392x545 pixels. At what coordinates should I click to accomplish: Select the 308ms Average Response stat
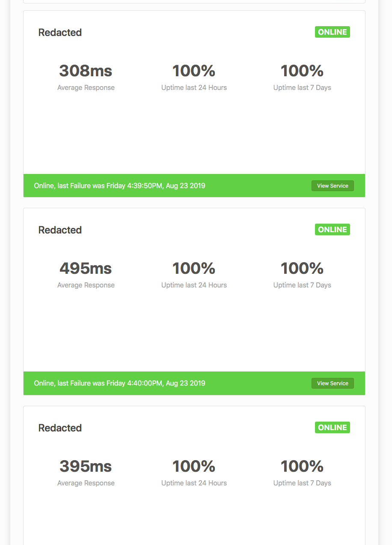[x=86, y=70]
